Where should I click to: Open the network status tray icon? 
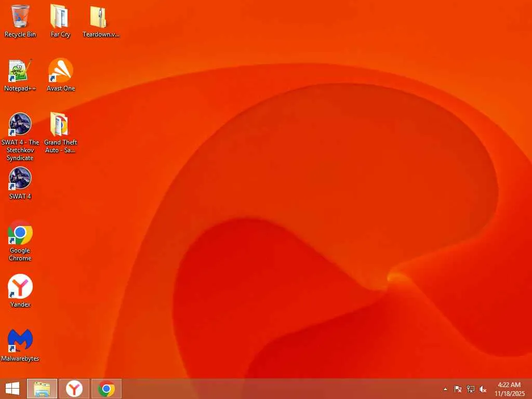[471, 389]
